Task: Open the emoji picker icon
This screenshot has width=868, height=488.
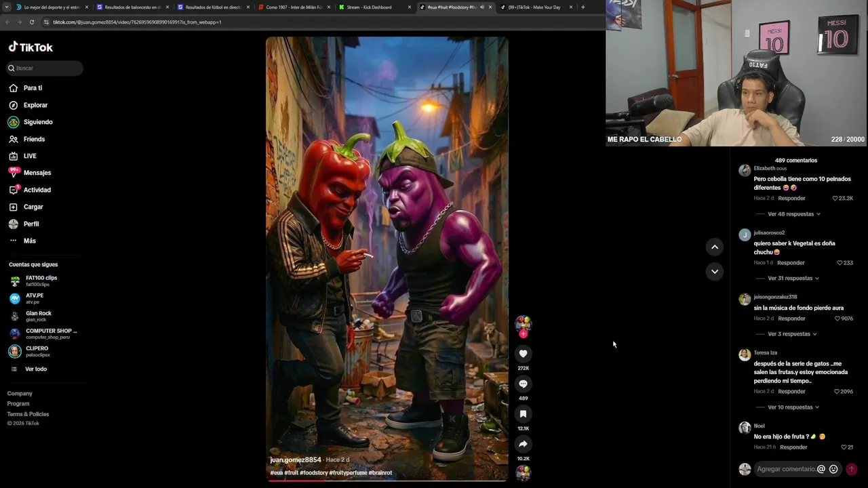Action: pyautogui.click(x=833, y=469)
